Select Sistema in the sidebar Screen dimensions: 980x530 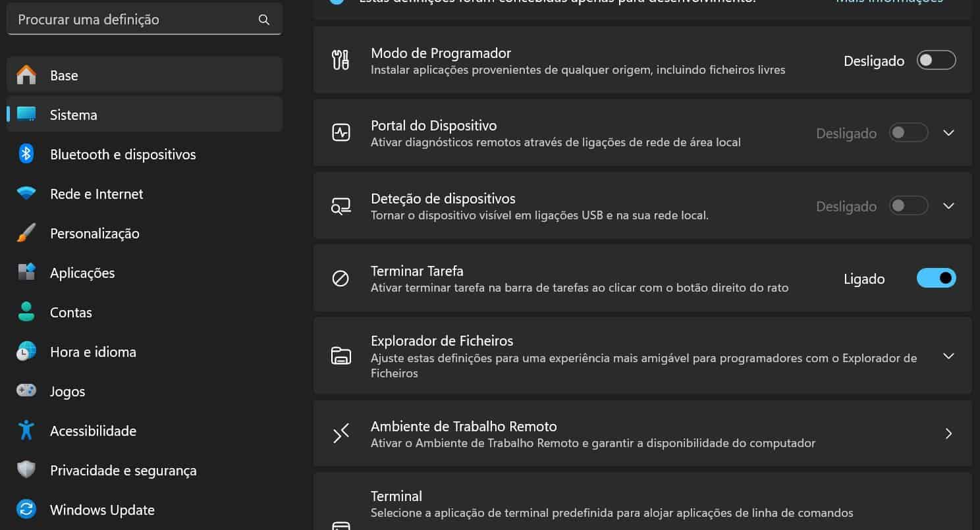tap(144, 115)
